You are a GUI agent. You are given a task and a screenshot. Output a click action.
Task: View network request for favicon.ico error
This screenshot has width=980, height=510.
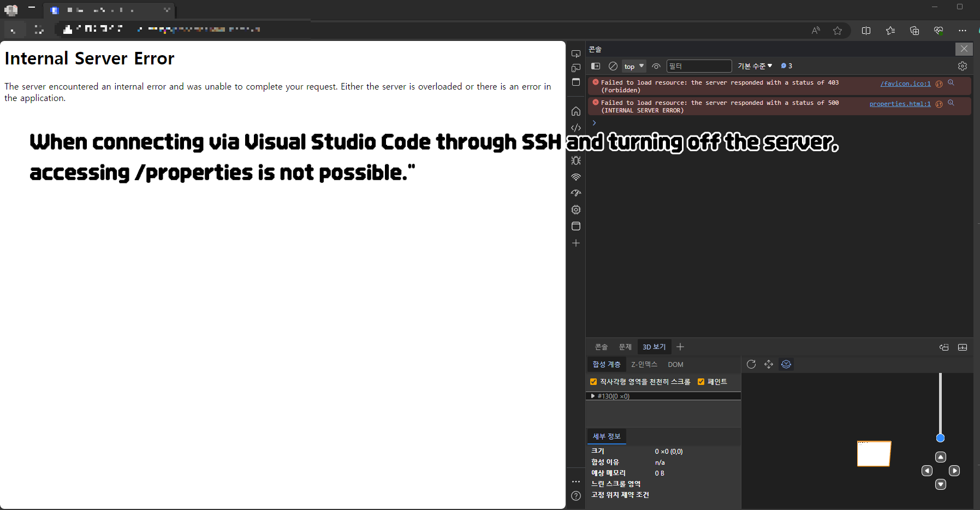939,84
